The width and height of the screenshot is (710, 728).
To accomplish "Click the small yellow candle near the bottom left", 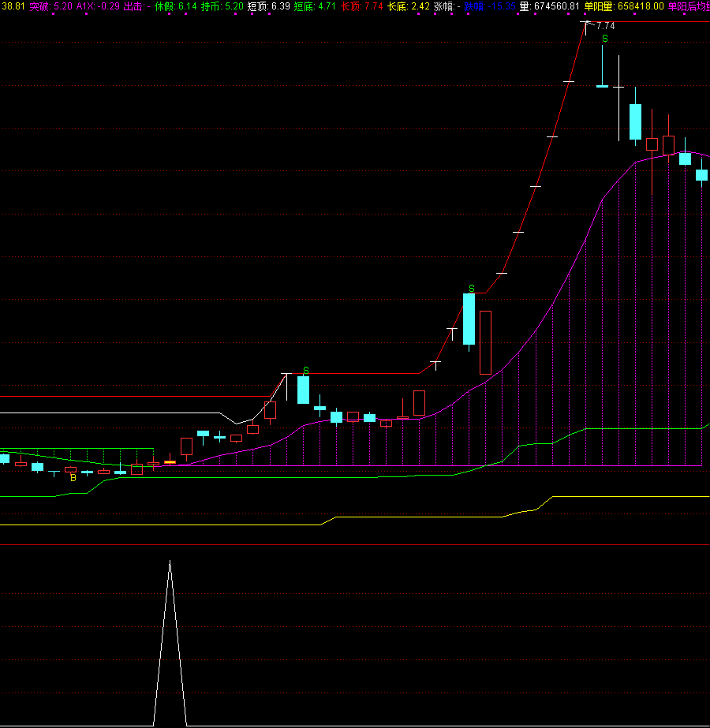I will [170, 461].
